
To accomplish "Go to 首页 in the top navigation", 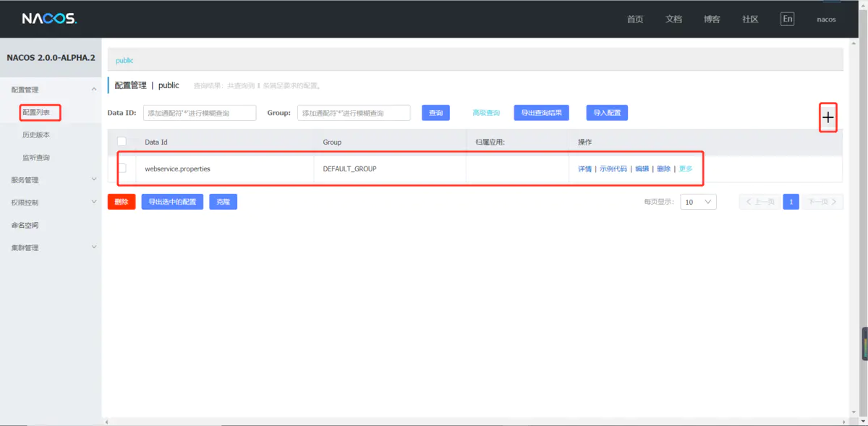I will pyautogui.click(x=635, y=19).
